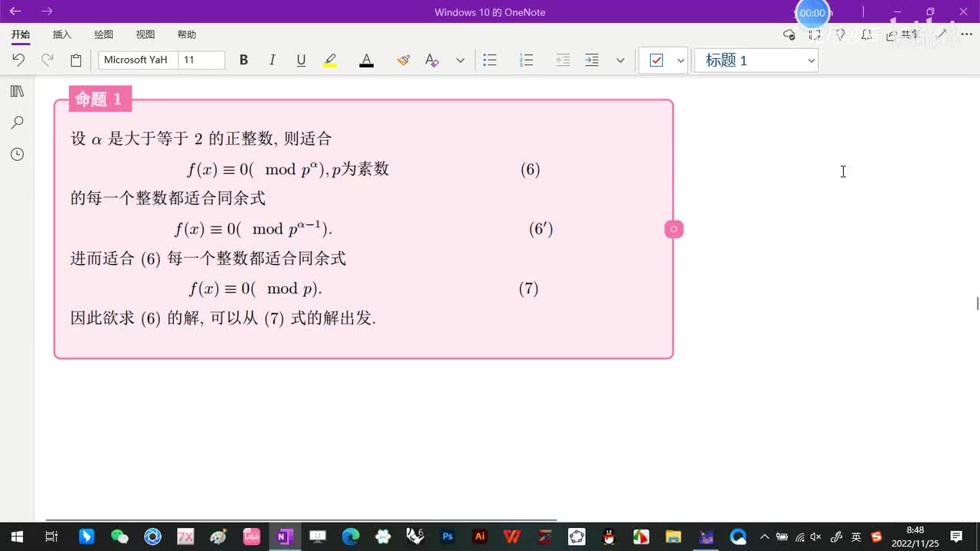Viewport: 980px width, 551px height.
Task: Open the Windows action center
Action: [x=956, y=536]
